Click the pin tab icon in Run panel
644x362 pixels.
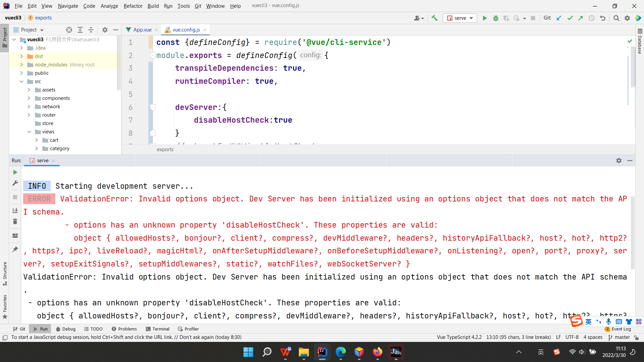pyautogui.click(x=15, y=249)
